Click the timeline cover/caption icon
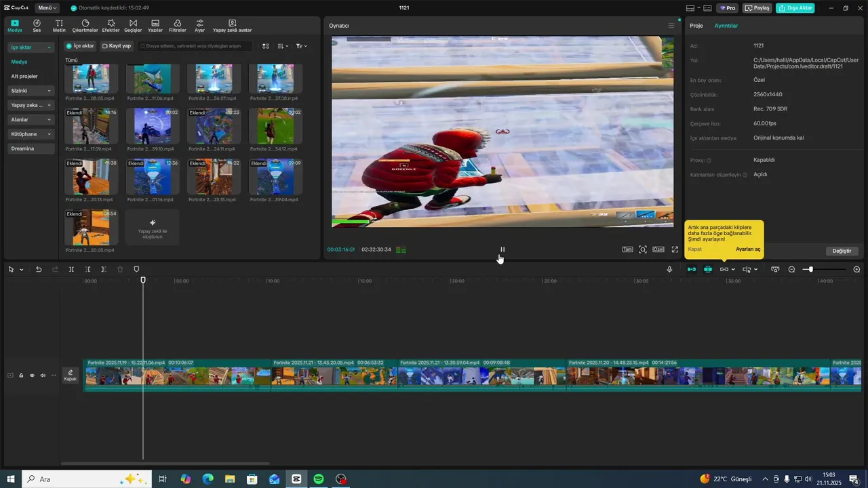The height and width of the screenshot is (488, 868). click(775, 269)
